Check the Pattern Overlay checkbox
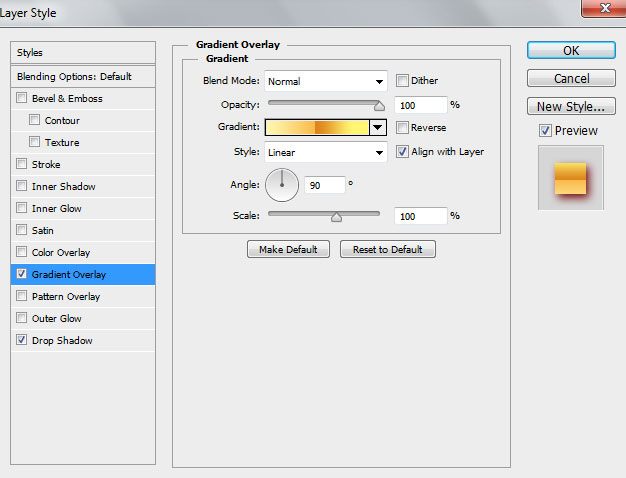 pyautogui.click(x=22, y=296)
